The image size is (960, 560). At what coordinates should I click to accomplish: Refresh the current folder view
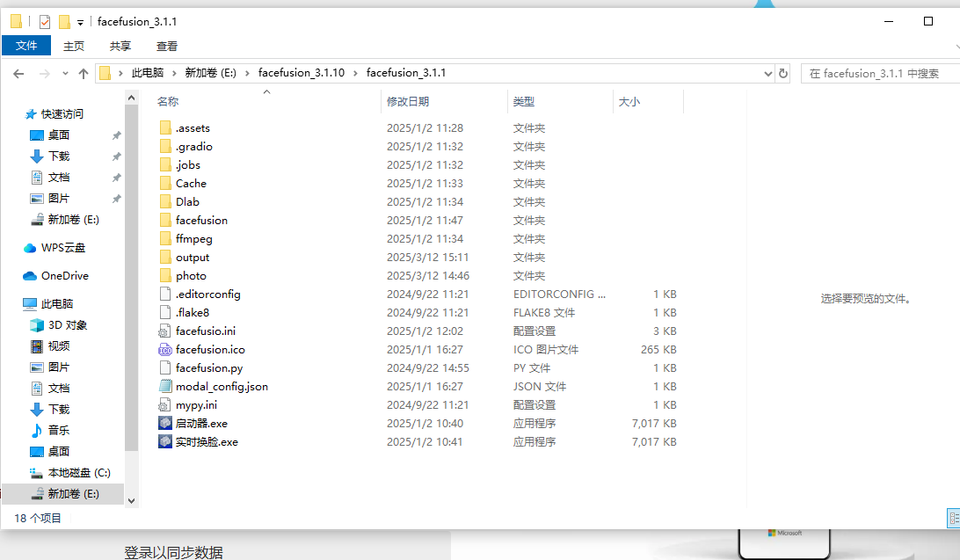(x=783, y=74)
